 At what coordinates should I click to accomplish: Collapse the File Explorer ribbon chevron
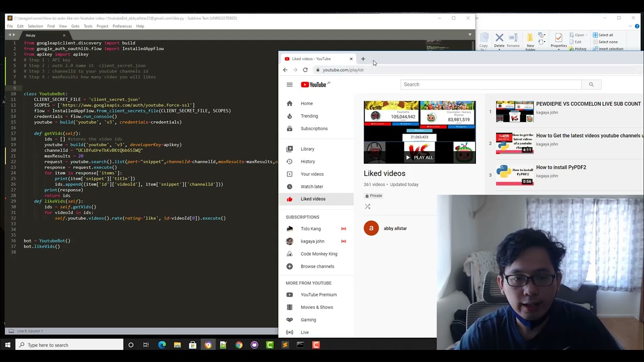point(631,26)
